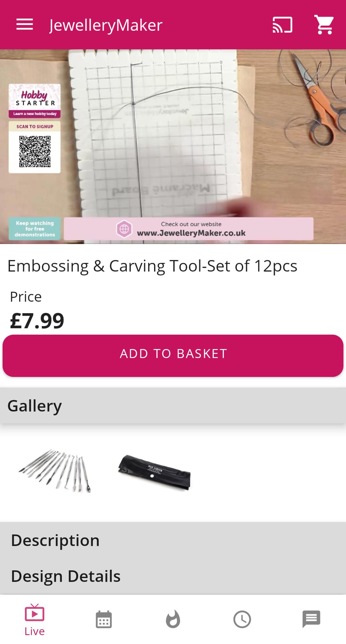Tap the live video stream player
Viewport: 346px width, 644px height.
tap(173, 146)
